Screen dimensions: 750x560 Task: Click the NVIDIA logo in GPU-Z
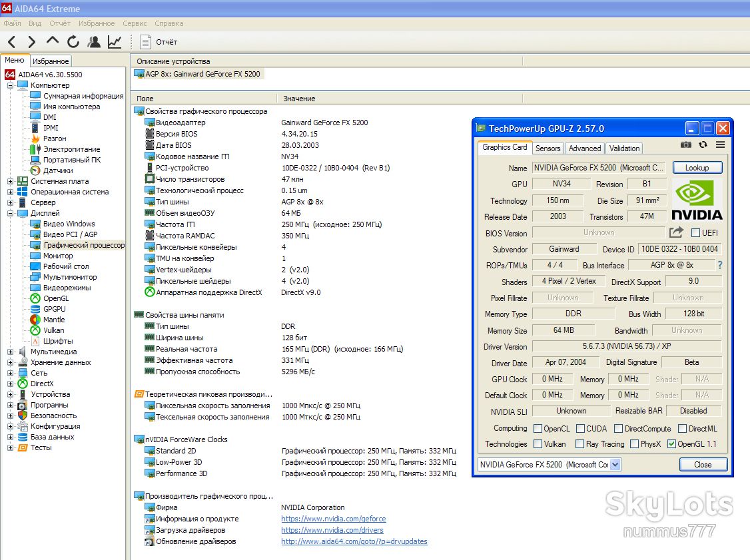[697, 200]
